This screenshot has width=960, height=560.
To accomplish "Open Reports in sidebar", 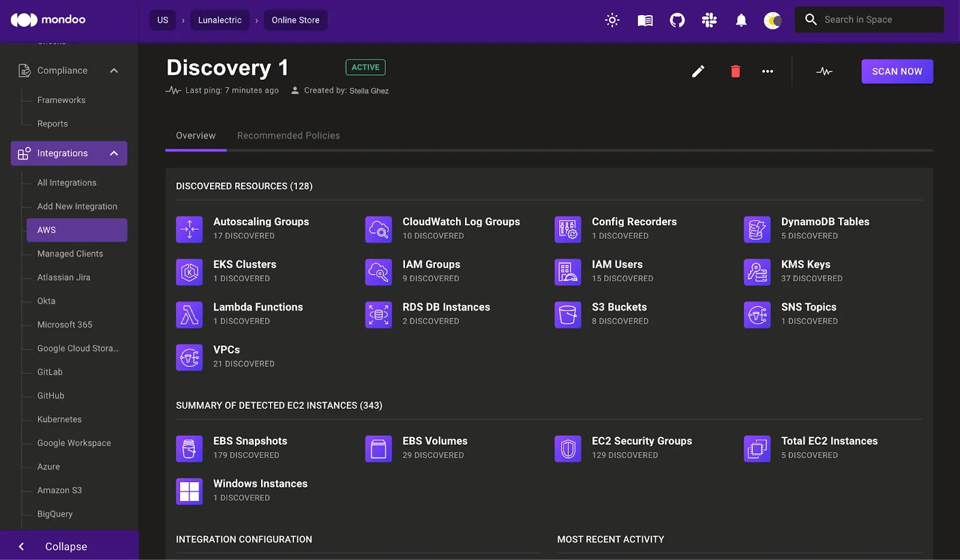I will [52, 124].
